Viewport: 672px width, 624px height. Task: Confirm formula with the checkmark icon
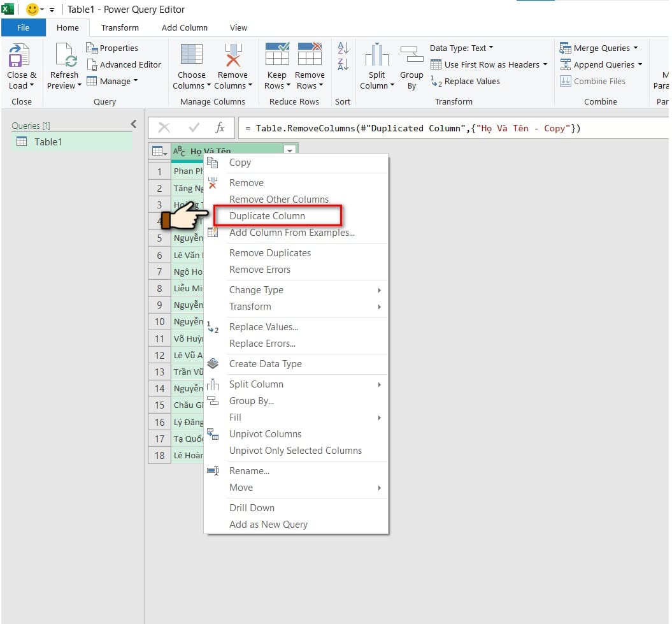click(x=194, y=128)
